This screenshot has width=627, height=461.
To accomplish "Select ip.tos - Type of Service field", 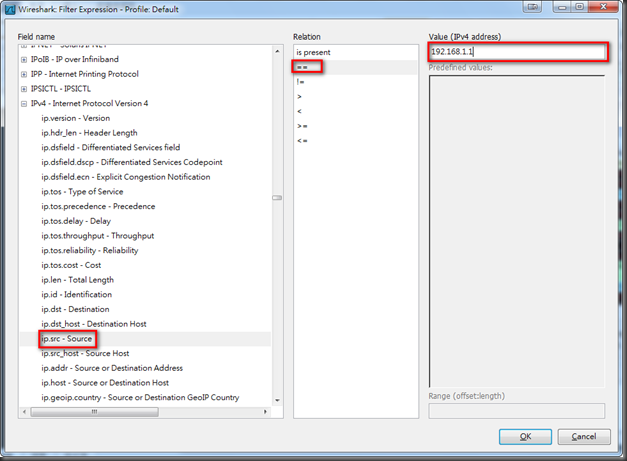I will [82, 192].
